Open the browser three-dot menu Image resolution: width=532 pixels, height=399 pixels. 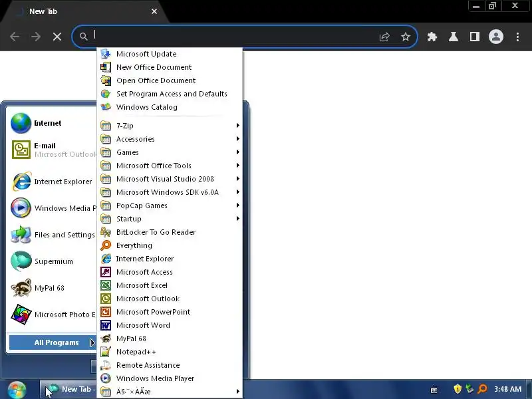(x=517, y=37)
